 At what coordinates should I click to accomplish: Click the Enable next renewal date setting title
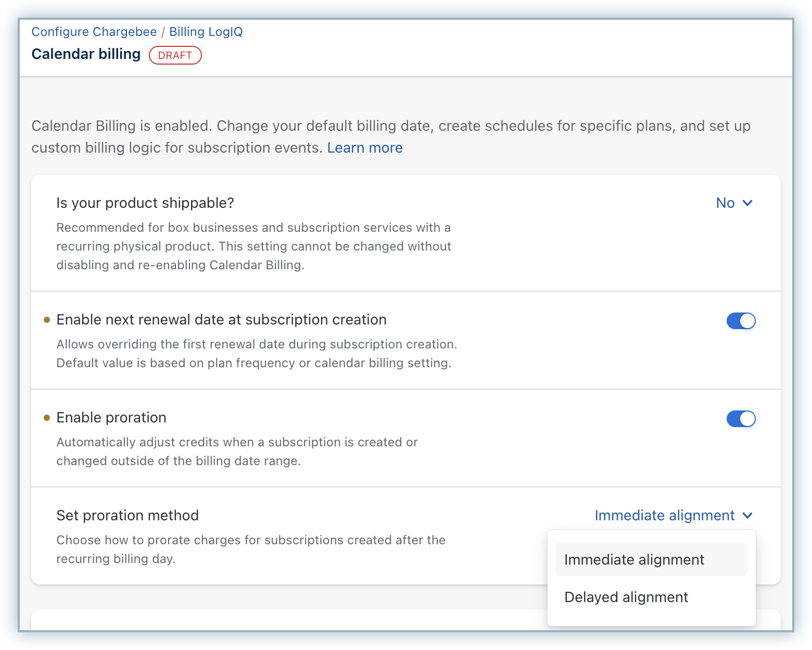[x=221, y=320]
